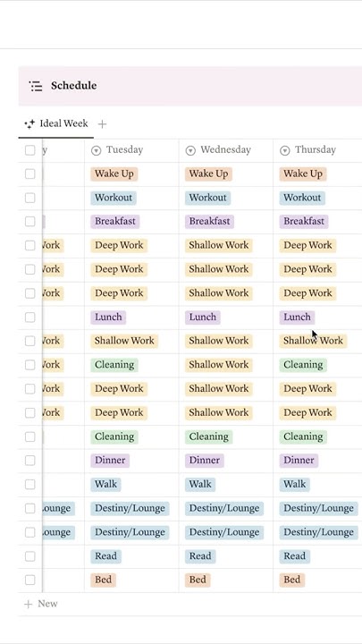Select the Bed row checkbox
This screenshot has height=644, width=362.
click(30, 580)
